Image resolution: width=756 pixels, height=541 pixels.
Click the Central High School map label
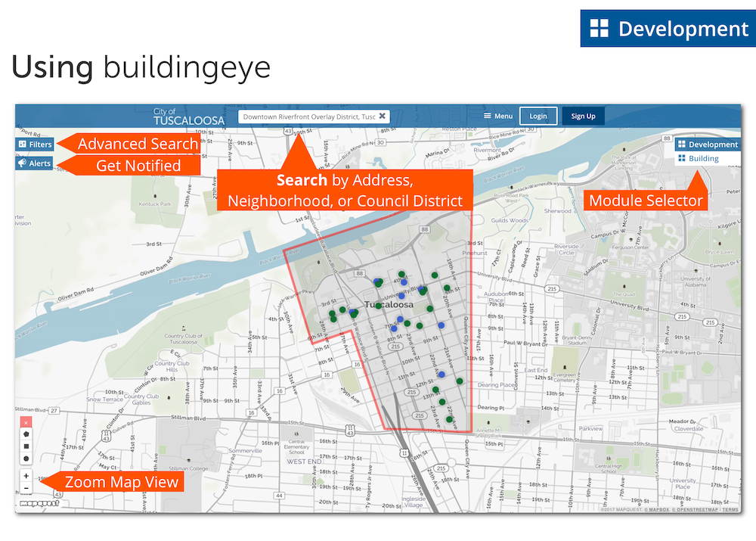(x=609, y=468)
